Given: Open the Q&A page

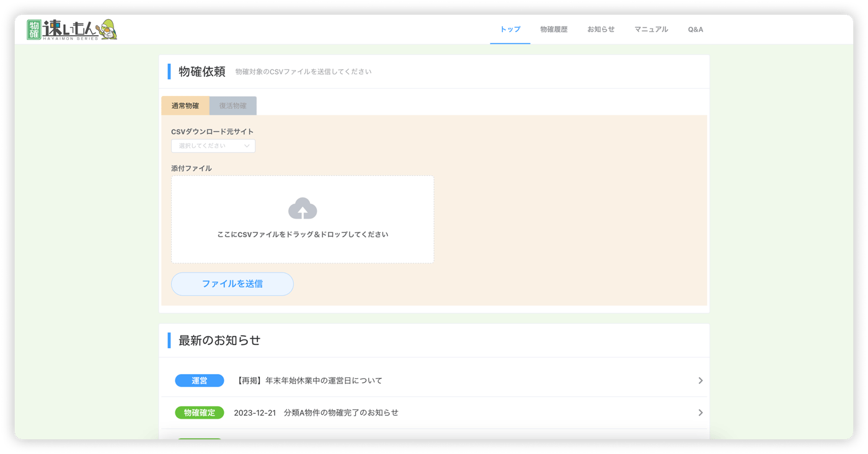Looking at the screenshot, I should pyautogui.click(x=695, y=29).
